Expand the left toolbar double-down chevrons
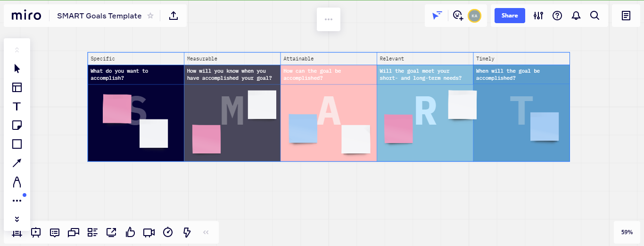Image resolution: width=644 pixels, height=246 pixels. click(x=17, y=219)
